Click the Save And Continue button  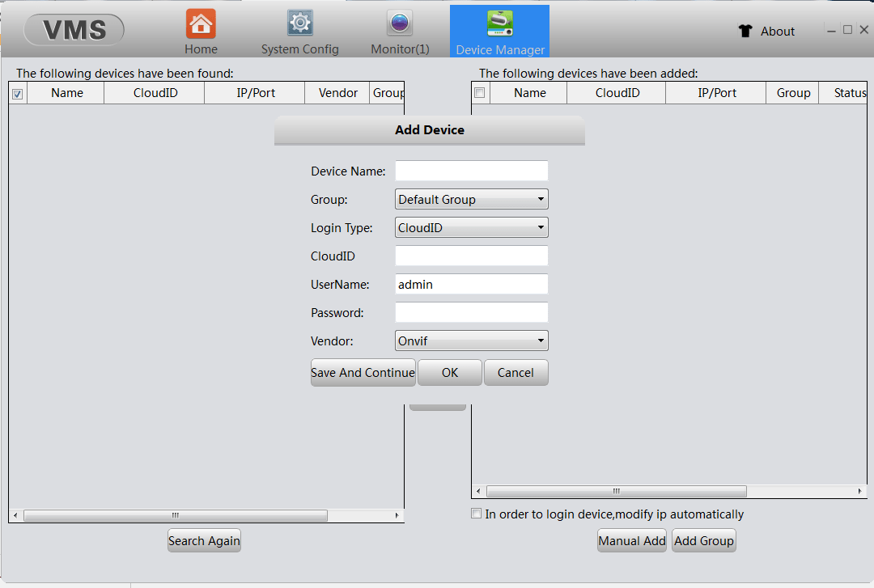tap(363, 372)
